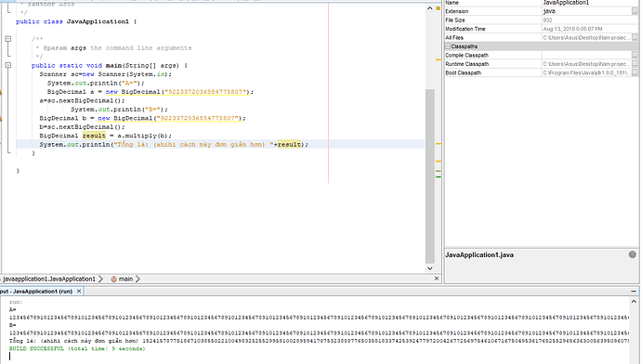Jump to the green mark in error stripe

(438, 177)
